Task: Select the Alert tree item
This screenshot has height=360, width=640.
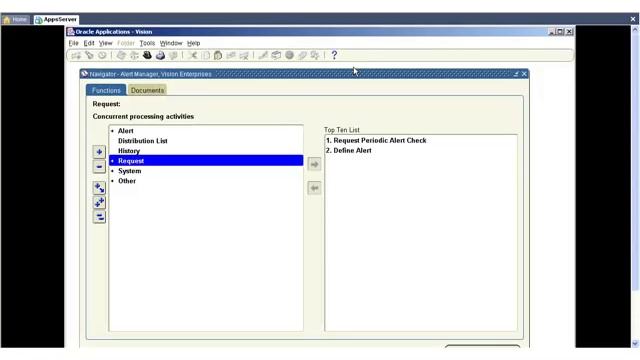Action: pyautogui.click(x=126, y=131)
